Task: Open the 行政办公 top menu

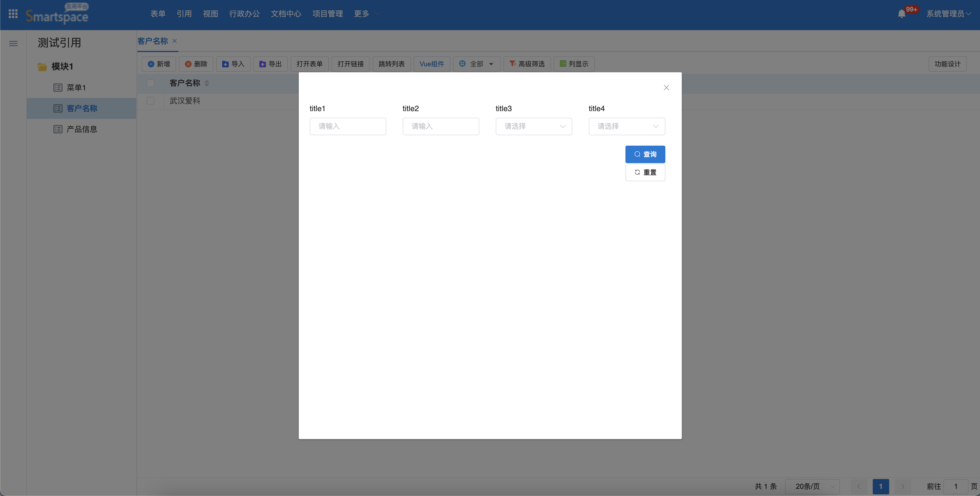Action: pyautogui.click(x=244, y=14)
